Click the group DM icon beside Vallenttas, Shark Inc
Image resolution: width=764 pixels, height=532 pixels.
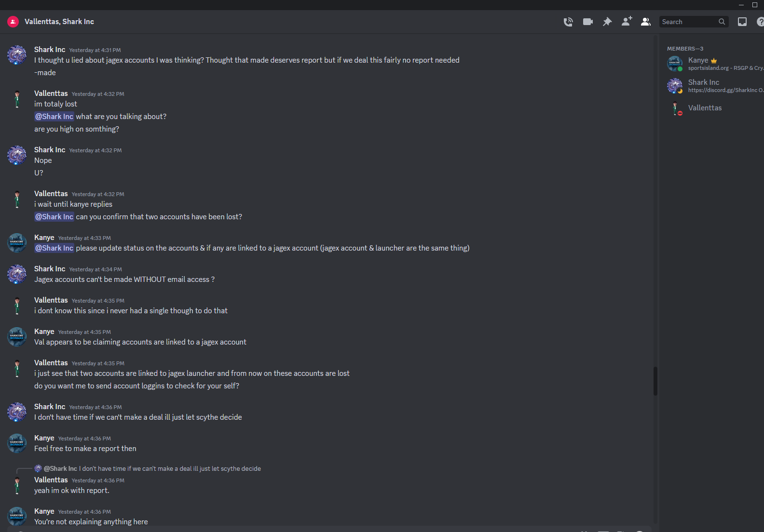click(x=13, y=22)
